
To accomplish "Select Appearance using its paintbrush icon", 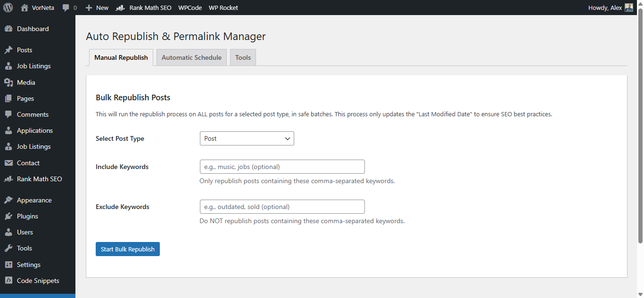I will click(10, 200).
